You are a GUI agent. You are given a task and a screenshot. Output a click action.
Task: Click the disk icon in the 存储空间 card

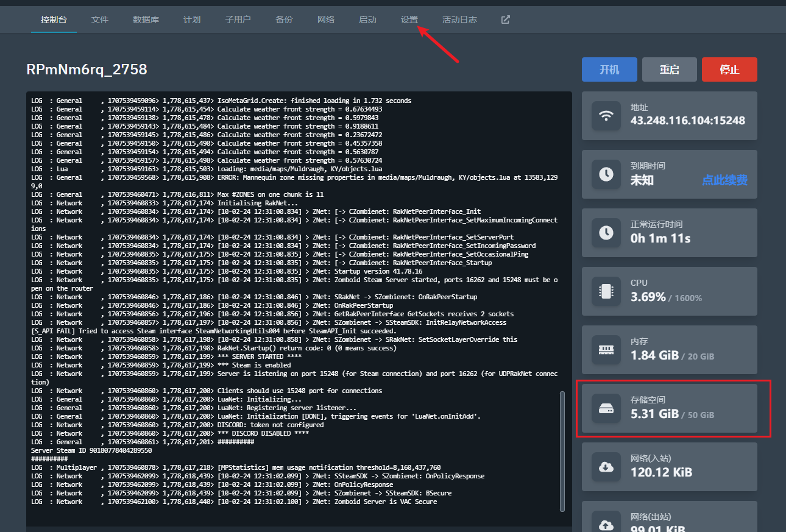click(606, 408)
